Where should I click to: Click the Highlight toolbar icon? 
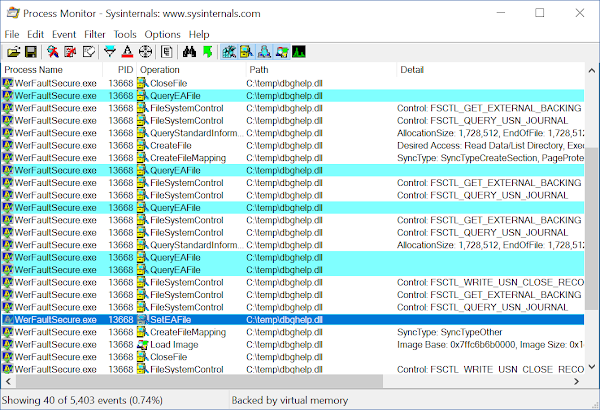pyautogui.click(x=126, y=51)
